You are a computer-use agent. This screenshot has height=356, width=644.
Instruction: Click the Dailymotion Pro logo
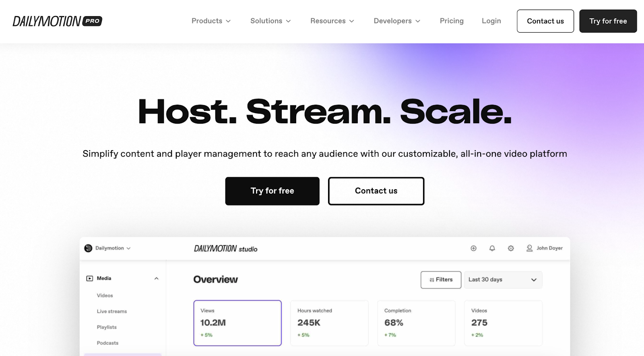pos(58,21)
